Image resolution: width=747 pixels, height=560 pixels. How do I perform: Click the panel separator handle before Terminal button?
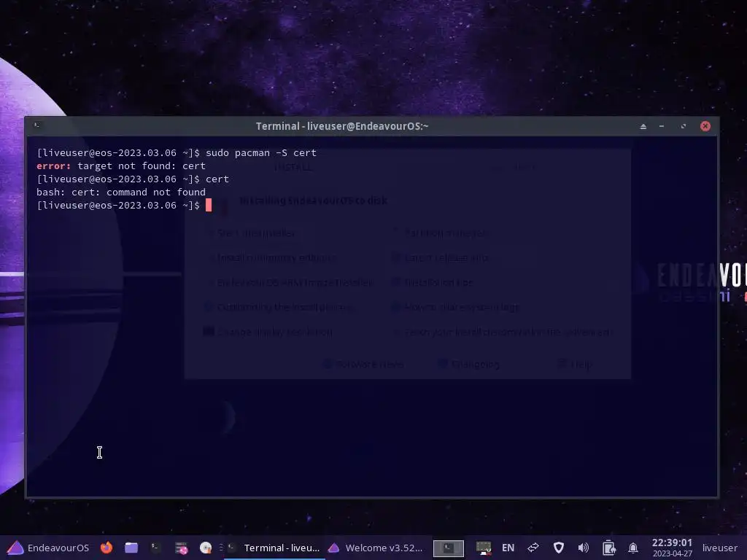point(221,548)
